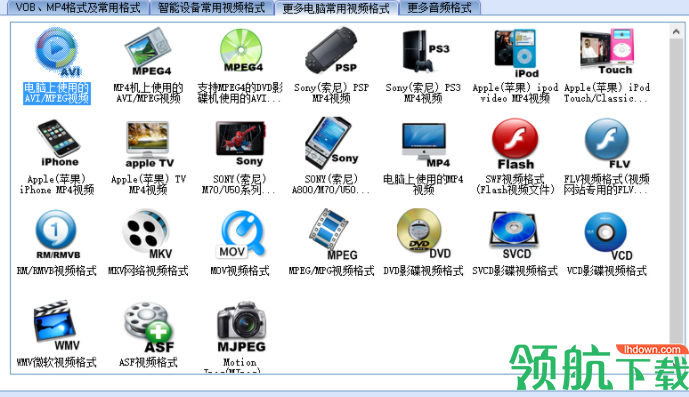Select the gold DVD disc format icon

pyautogui.click(x=424, y=234)
